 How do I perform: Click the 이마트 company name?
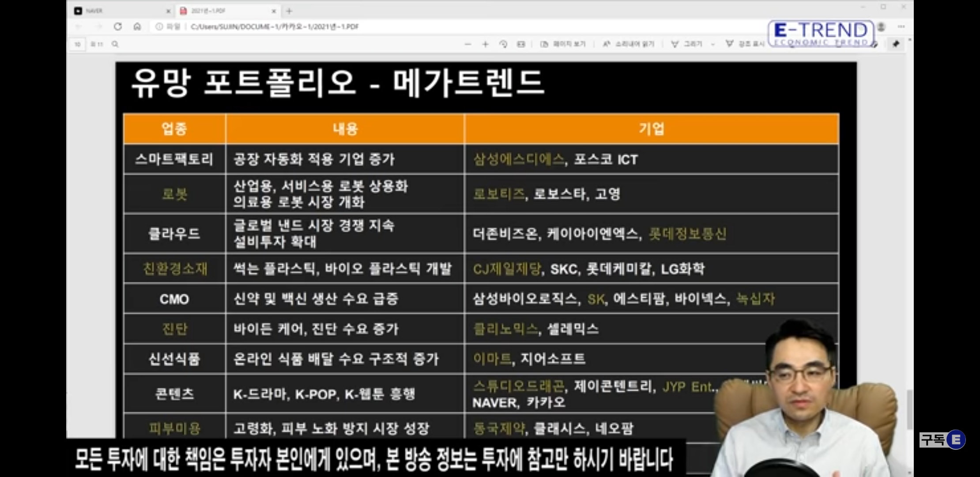[x=492, y=359]
